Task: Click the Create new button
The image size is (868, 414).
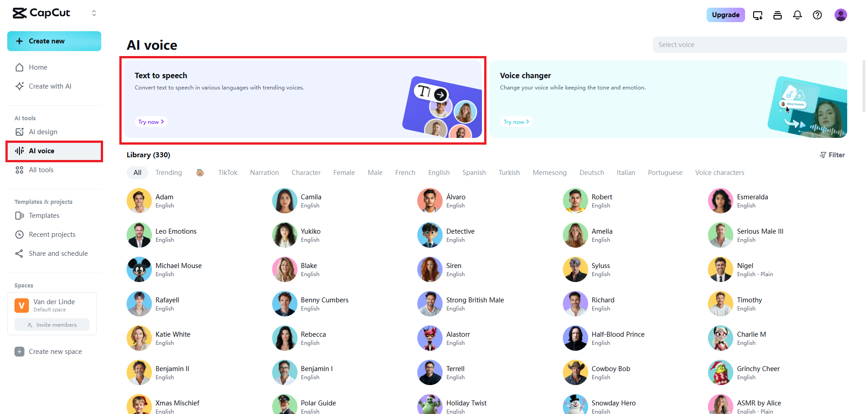Action: tap(54, 41)
